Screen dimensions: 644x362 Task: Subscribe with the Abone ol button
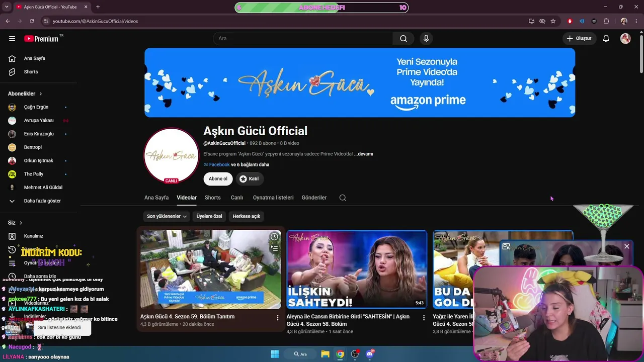[218, 179]
